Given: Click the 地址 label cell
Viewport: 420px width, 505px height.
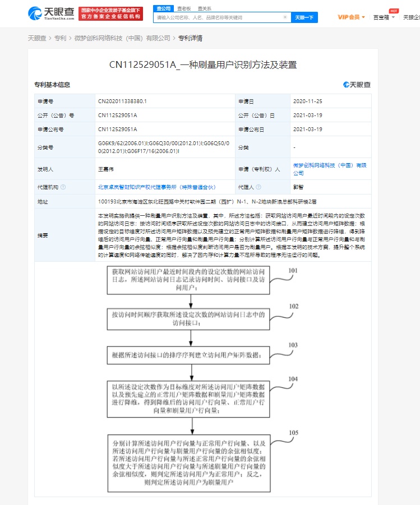Looking at the screenshot, I should click(x=65, y=202).
